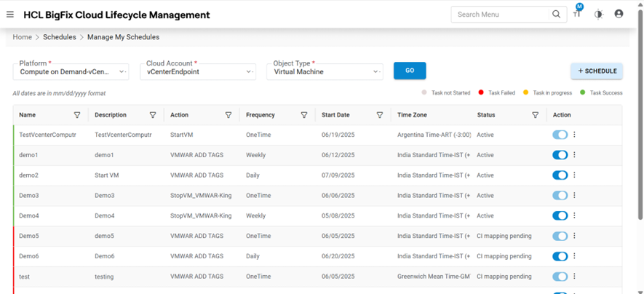Click the add SCHEDULE button
Viewport: 644px width, 294px height.
pos(597,71)
